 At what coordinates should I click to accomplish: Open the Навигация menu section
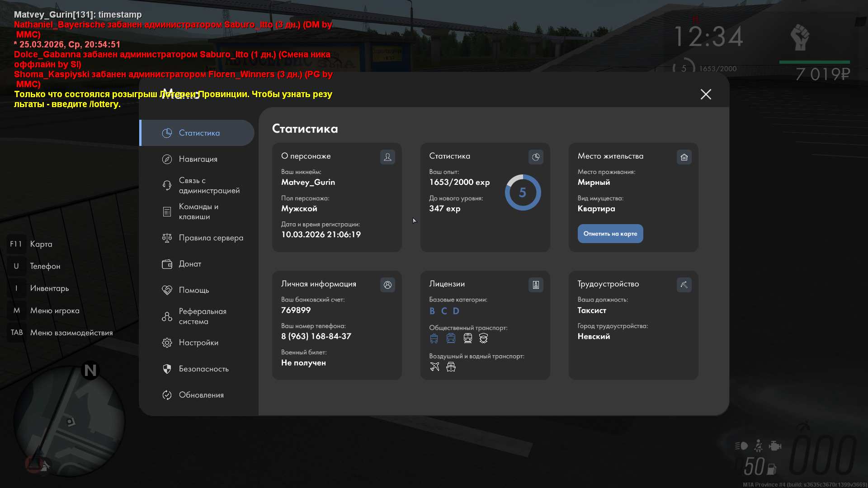point(198,159)
